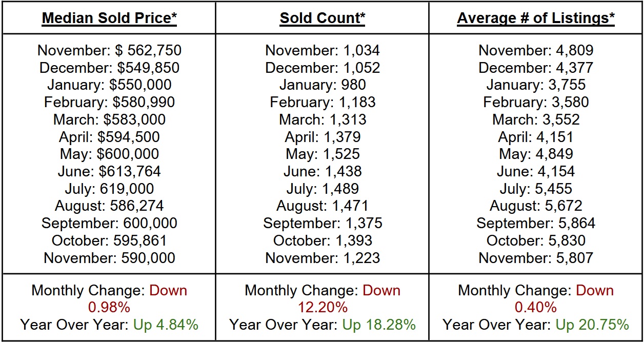Click the Median Sold Price header
The width and height of the screenshot is (644, 342).
(109, 18)
